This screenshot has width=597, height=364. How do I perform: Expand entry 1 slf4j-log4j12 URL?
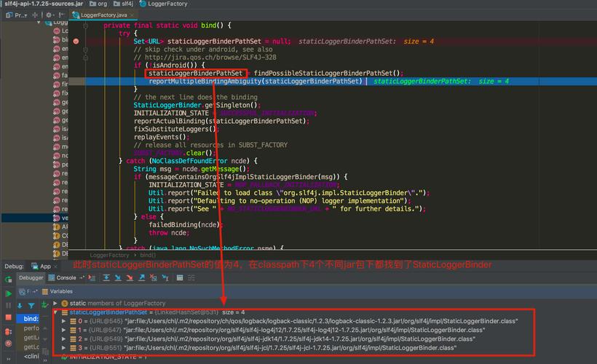pos(63,330)
